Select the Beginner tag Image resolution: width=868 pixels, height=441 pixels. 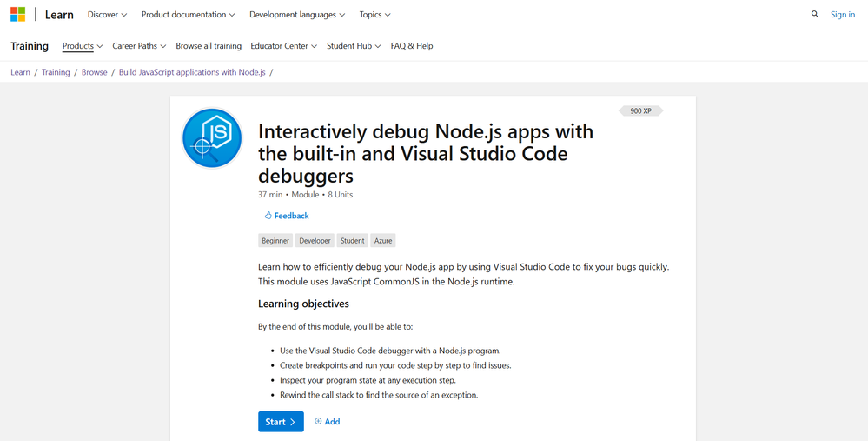(x=275, y=240)
